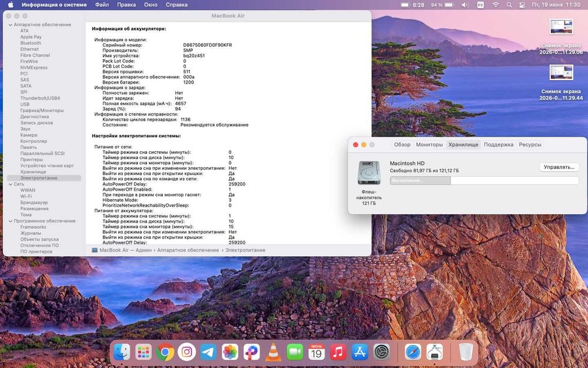Select NVMExpress in the sidebar
Screen dimensions: 588x368
click(x=34, y=68)
